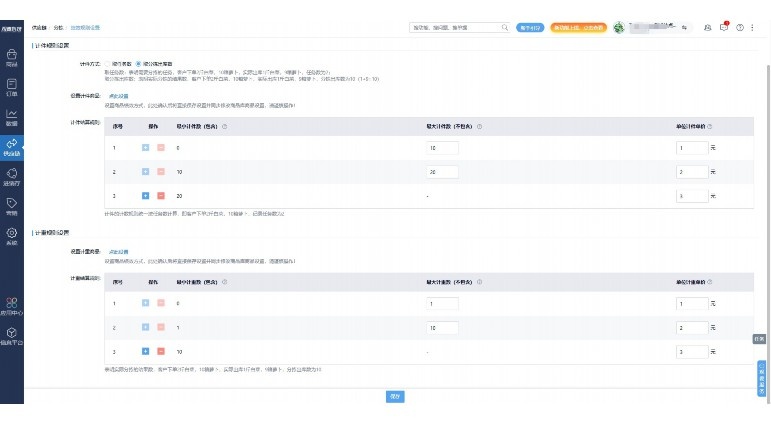Click the plus icon in piece-count row 3
Image resolution: width=771 pixels, height=424 pixels.
146,196
